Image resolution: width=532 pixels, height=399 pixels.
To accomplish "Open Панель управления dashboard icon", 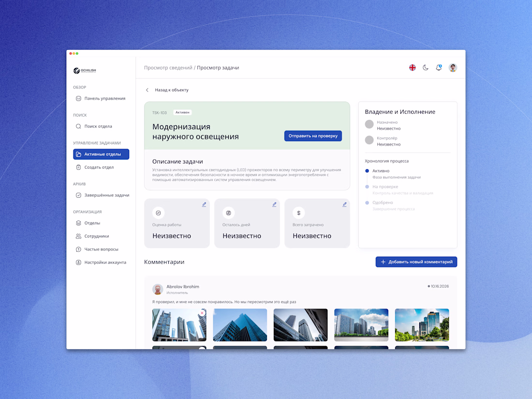I will click(78, 98).
